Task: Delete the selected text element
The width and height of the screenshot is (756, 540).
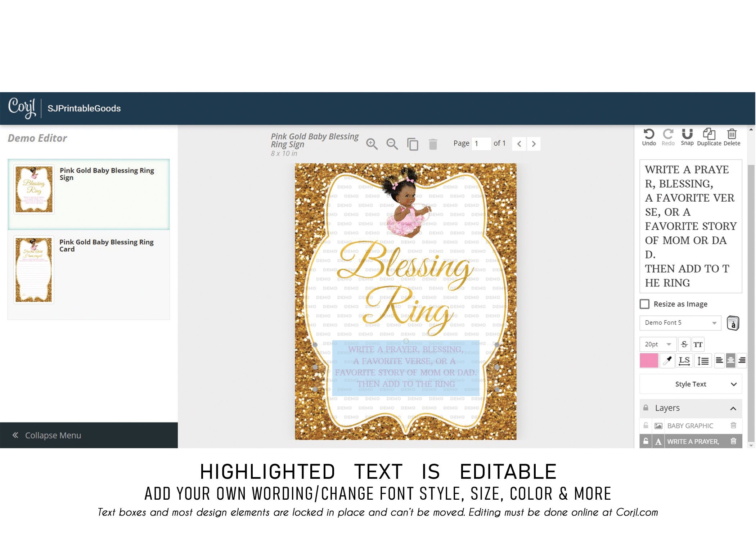Action: coord(732,135)
